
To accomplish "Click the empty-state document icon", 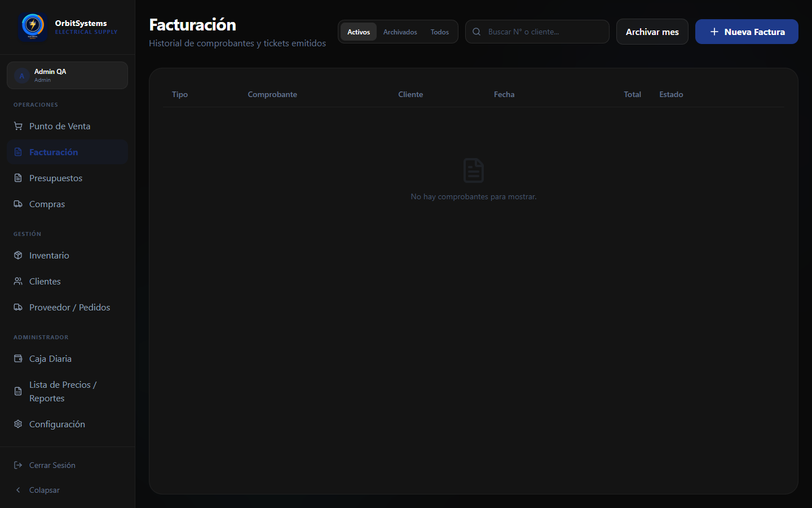I will tap(474, 170).
